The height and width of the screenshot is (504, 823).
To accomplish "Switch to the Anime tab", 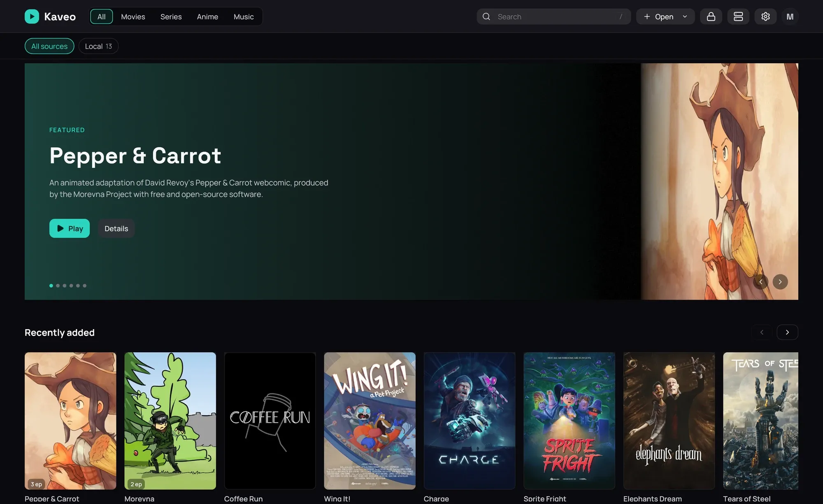I will click(207, 16).
